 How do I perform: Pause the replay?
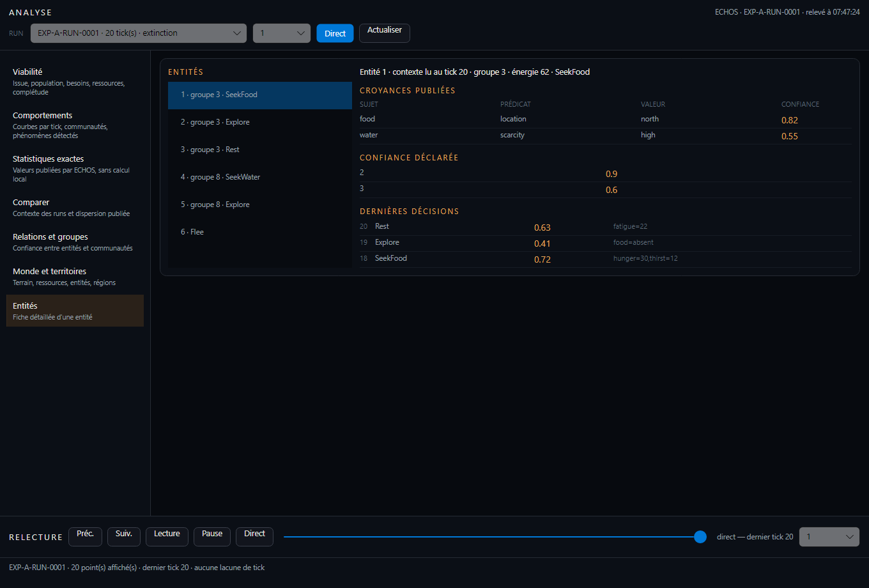[212, 537]
